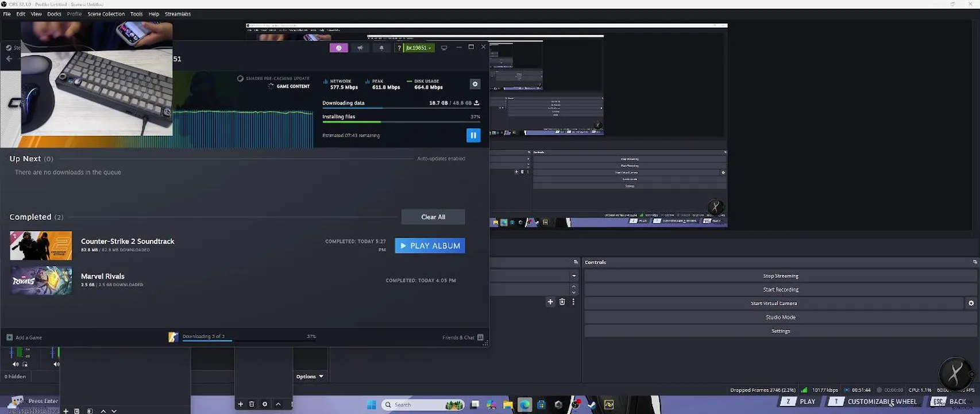The width and height of the screenshot is (980, 414).
Task: Click the Installing files progress bar
Action: pyautogui.click(x=401, y=121)
